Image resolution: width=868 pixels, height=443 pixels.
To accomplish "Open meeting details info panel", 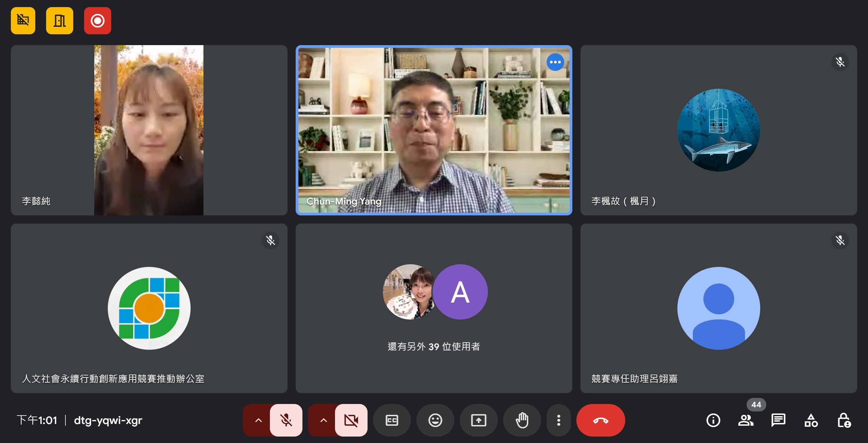I will pyautogui.click(x=713, y=420).
